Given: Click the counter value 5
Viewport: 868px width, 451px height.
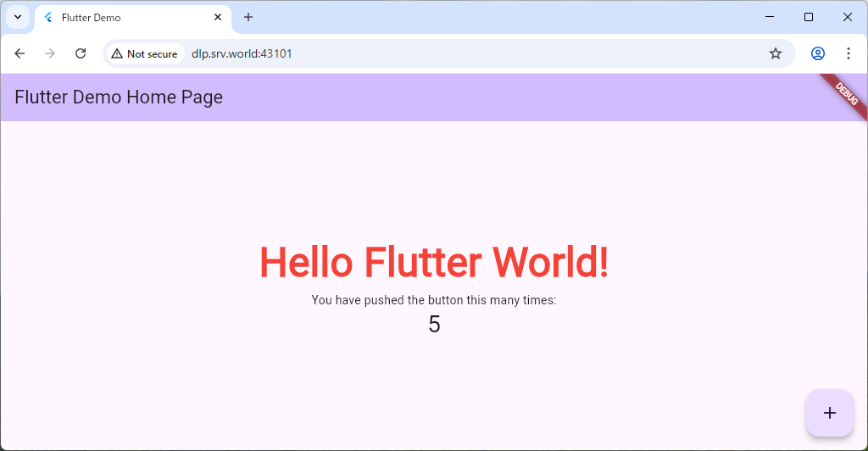Looking at the screenshot, I should pyautogui.click(x=434, y=325).
